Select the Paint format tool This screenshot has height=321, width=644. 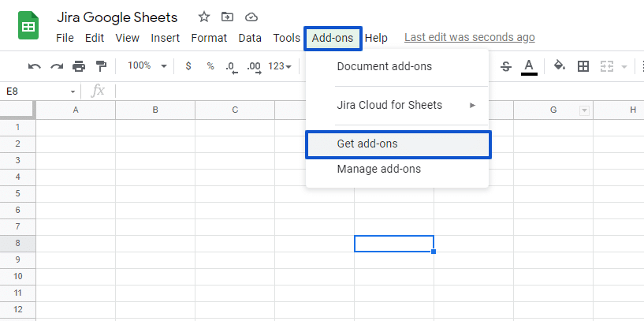pos(101,66)
